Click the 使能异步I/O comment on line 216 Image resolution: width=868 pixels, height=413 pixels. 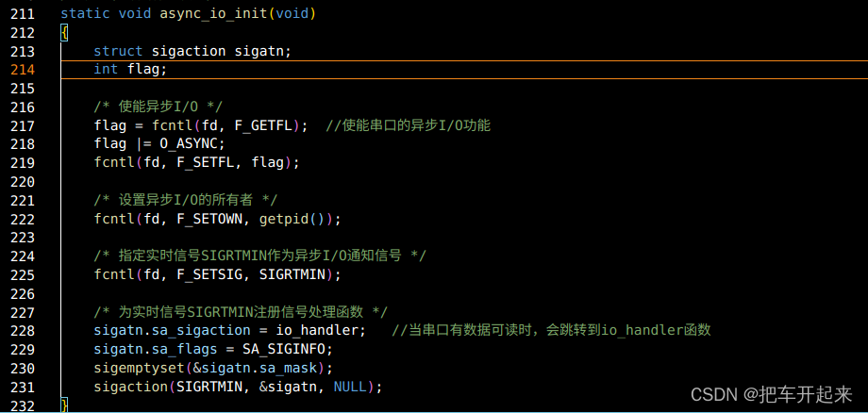159,107
